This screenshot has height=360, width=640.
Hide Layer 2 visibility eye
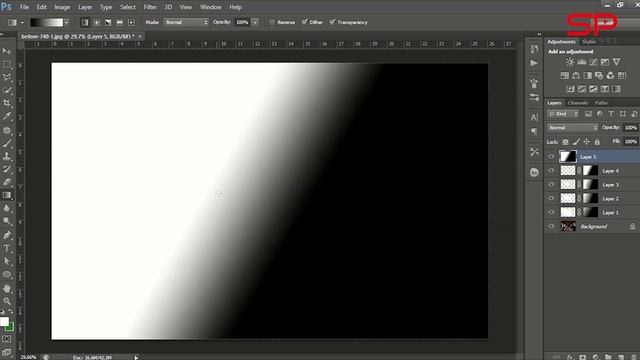(x=551, y=198)
